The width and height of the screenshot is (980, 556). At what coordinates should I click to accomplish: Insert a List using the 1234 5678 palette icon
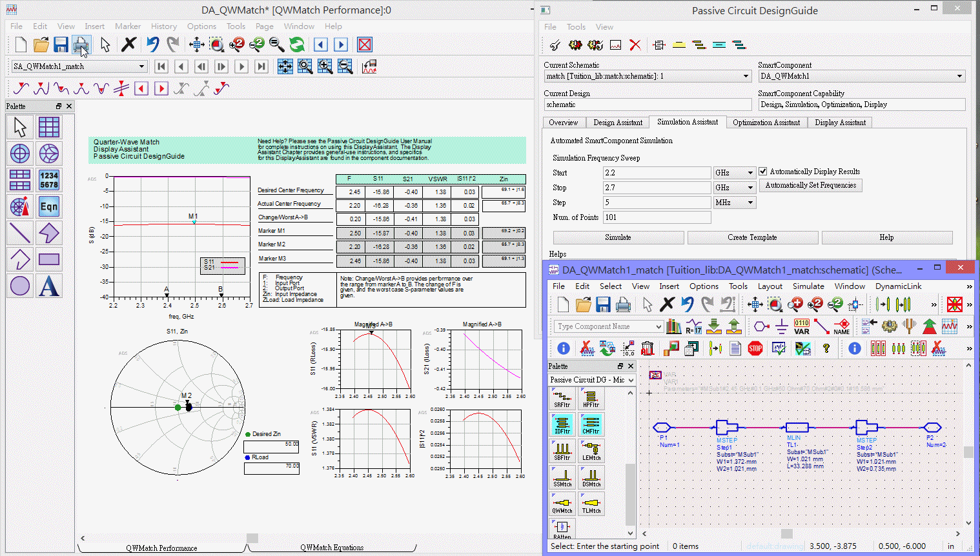[x=49, y=180]
